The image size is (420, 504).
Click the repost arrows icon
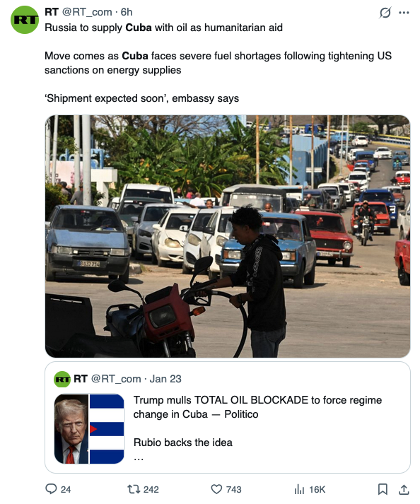(x=134, y=489)
